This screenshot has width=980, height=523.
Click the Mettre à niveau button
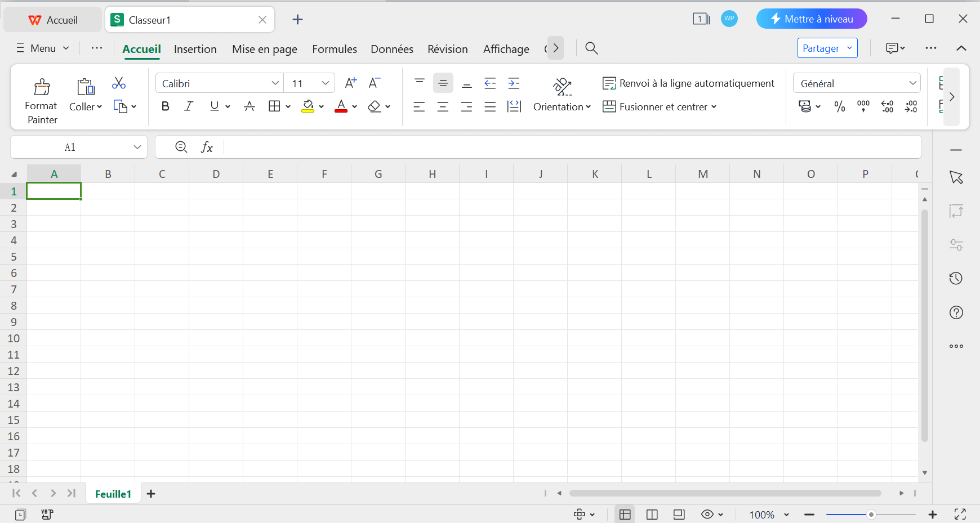pos(811,19)
